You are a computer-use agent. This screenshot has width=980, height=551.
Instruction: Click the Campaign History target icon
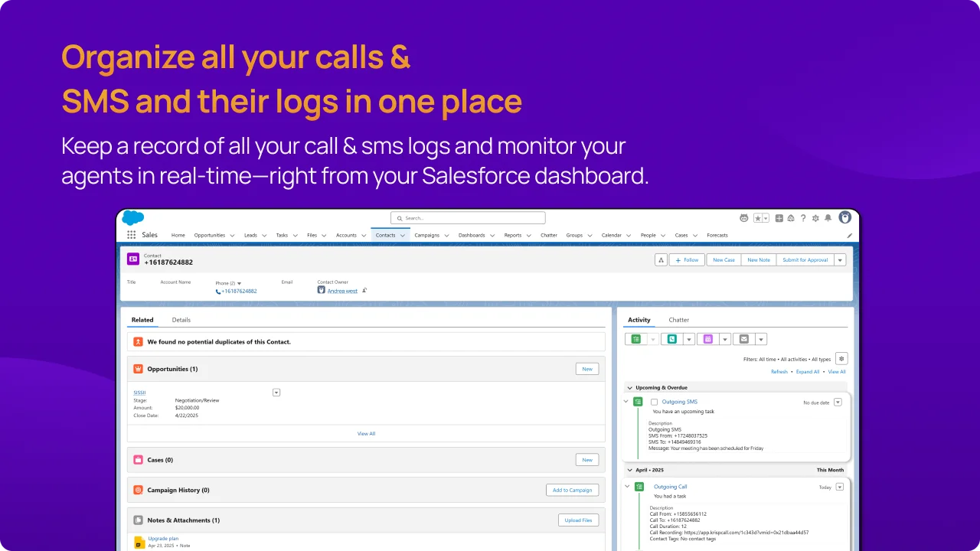click(138, 490)
